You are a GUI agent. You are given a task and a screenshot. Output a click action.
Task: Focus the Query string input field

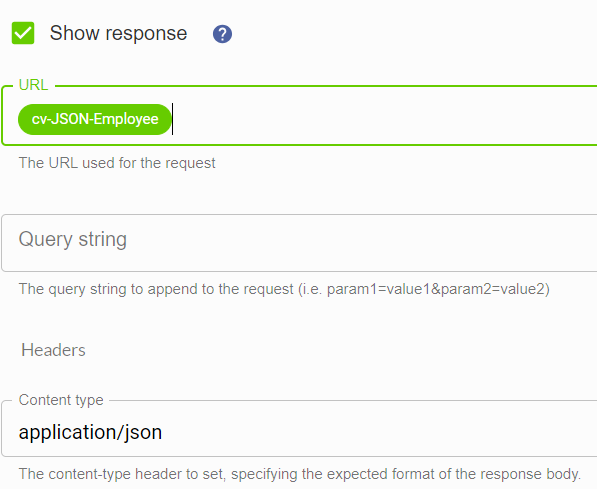pos(299,243)
